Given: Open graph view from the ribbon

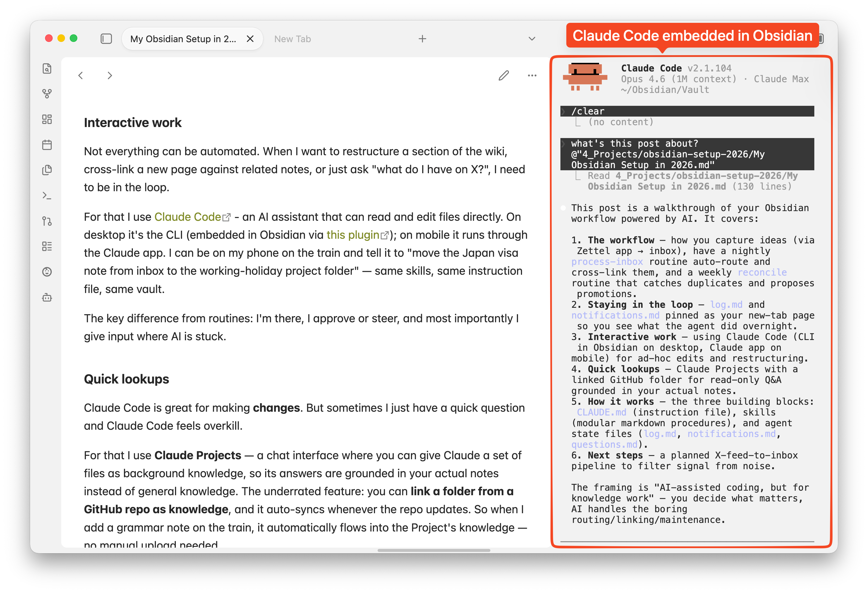Looking at the screenshot, I should pos(47,93).
